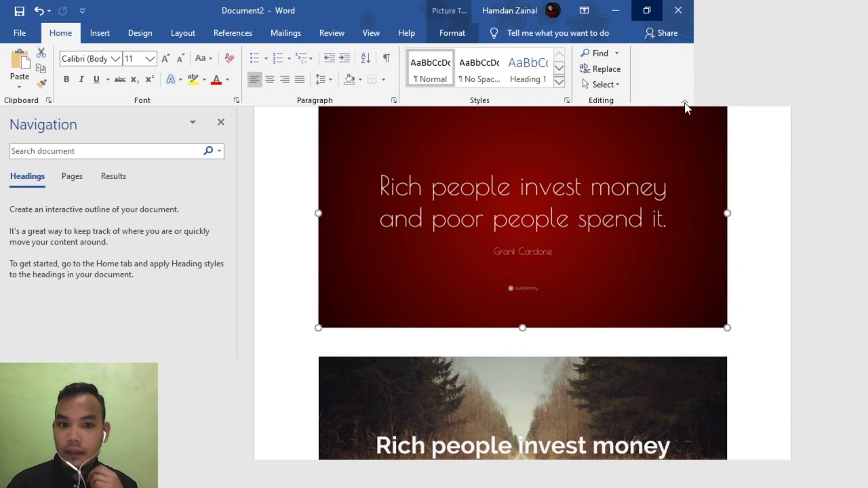The image size is (868, 488).
Task: Click the Share button
Action: [661, 33]
